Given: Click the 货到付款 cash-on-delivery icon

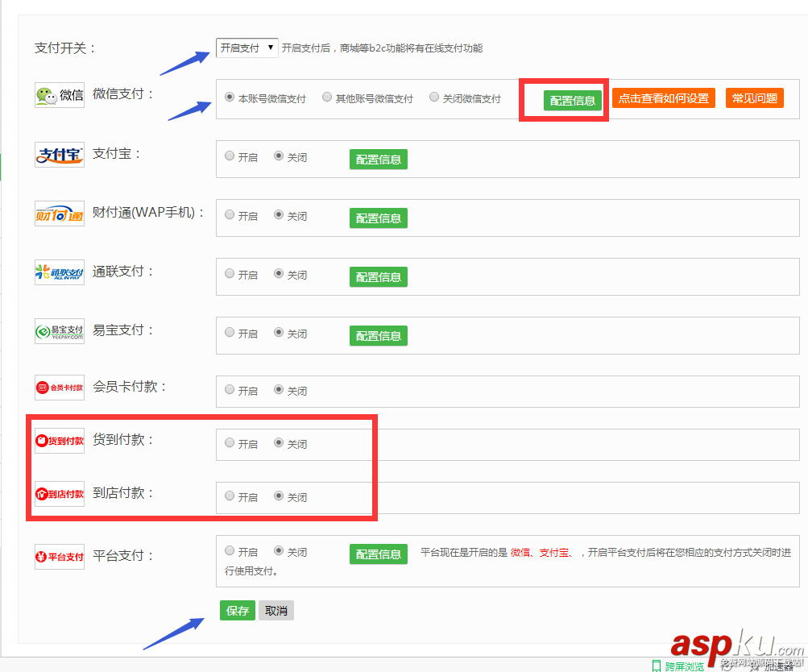Looking at the screenshot, I should (59, 440).
